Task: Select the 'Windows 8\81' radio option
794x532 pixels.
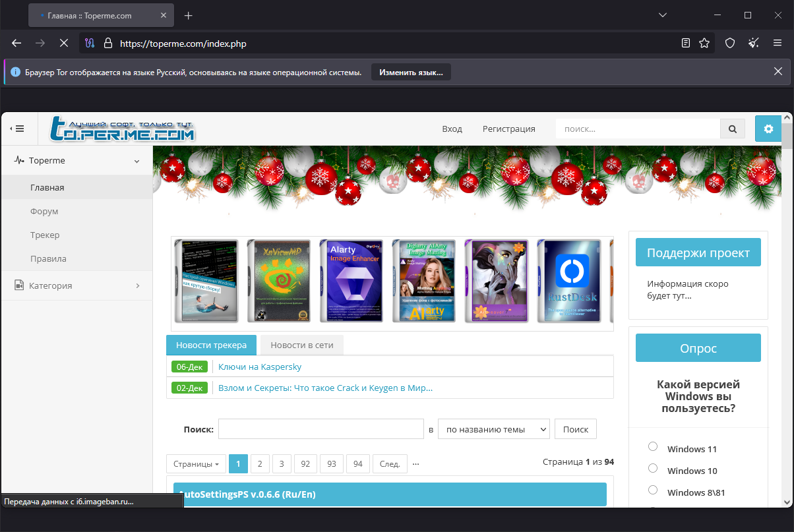Action: click(653, 490)
